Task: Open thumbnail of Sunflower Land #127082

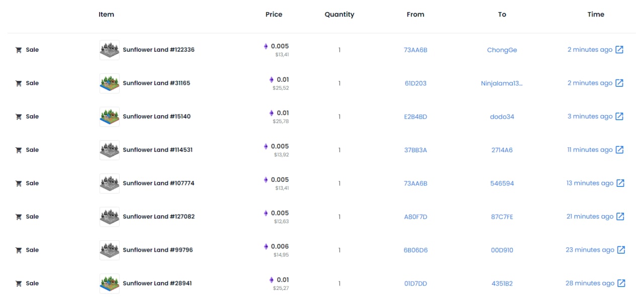Action: (109, 217)
